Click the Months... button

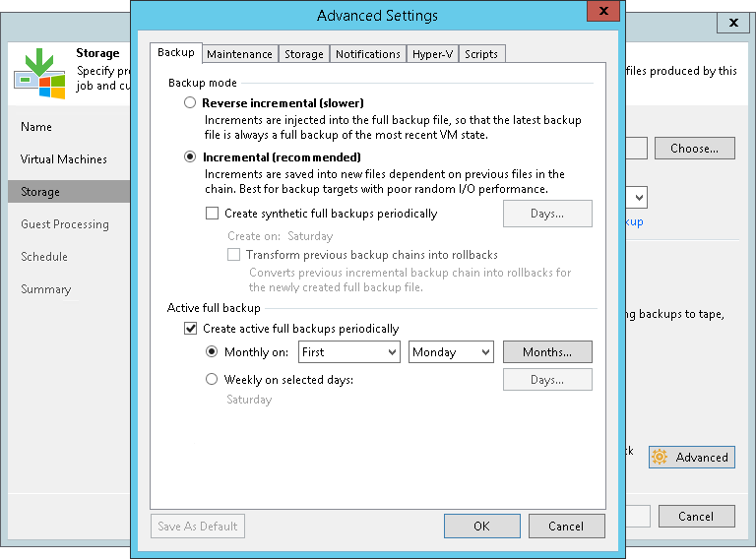[x=547, y=351]
